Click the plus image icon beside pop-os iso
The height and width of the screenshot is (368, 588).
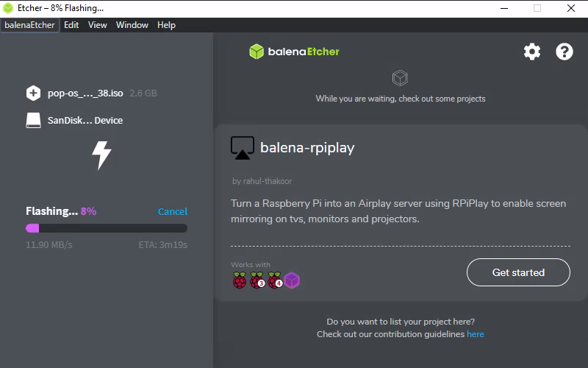(x=33, y=93)
